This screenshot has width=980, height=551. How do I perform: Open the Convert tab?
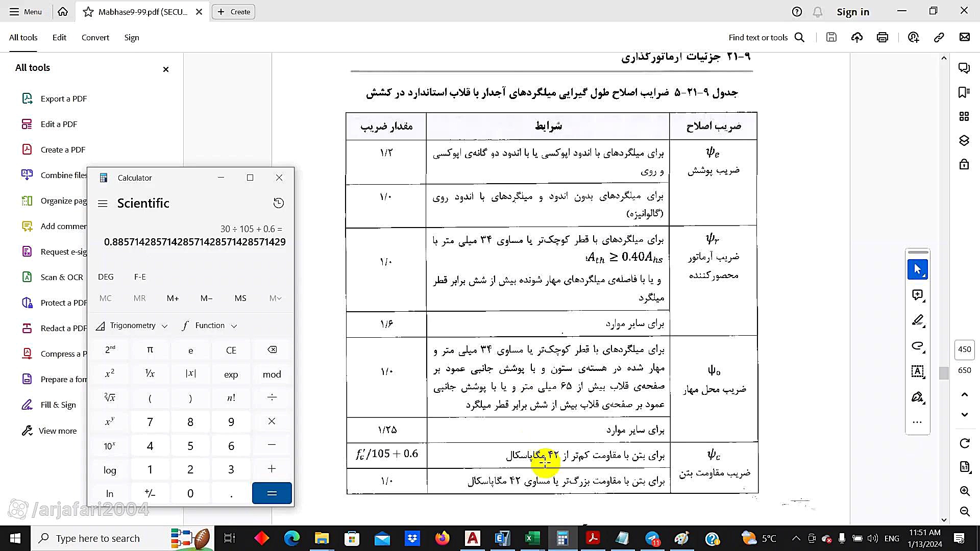pyautogui.click(x=95, y=37)
